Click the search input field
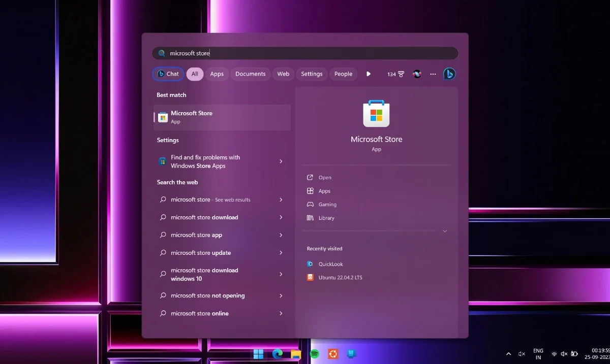 (x=305, y=53)
